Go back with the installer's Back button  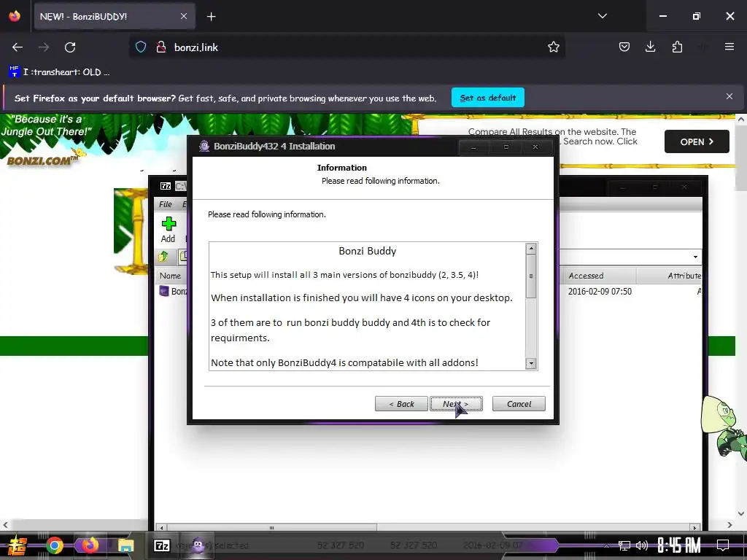point(401,404)
